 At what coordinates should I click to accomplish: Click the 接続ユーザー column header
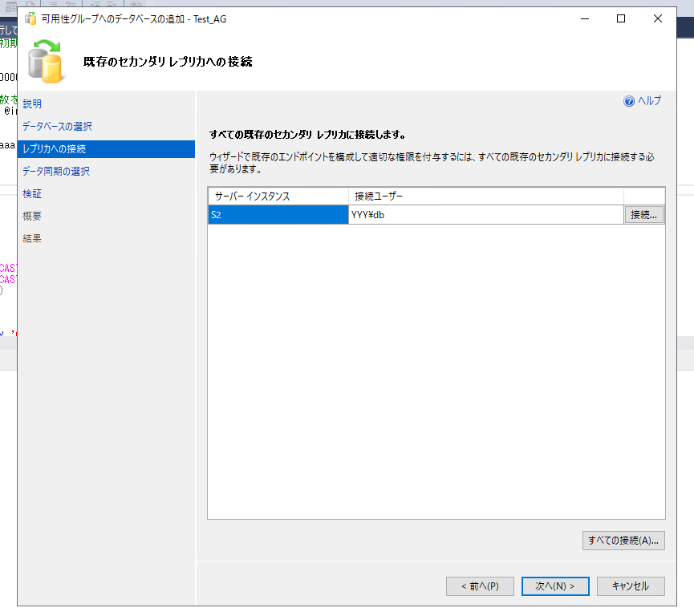[486, 196]
